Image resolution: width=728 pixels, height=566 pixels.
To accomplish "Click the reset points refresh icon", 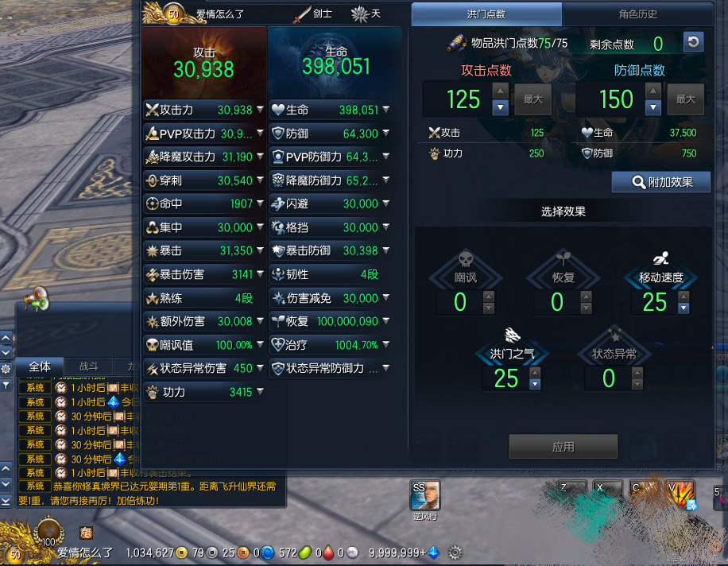I will pos(693,42).
